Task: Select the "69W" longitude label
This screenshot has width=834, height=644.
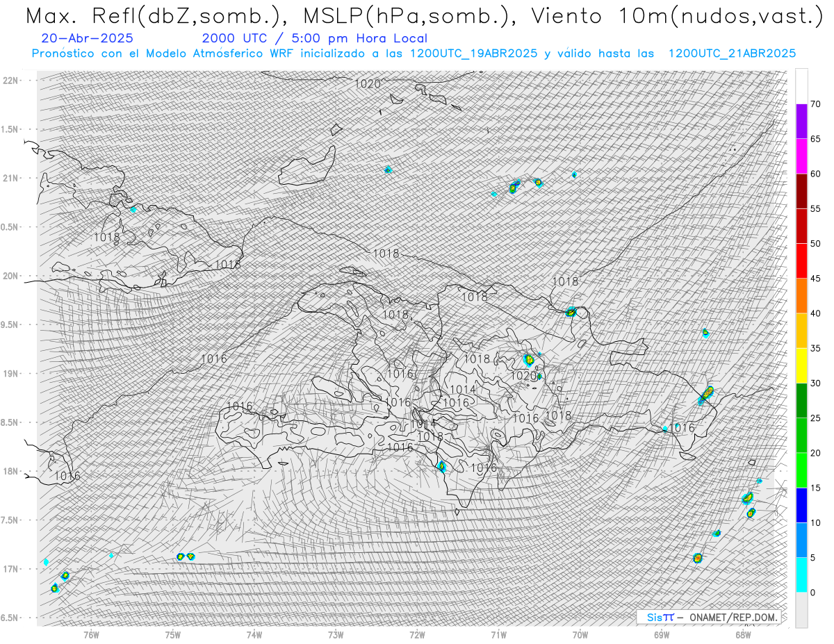Action: pyautogui.click(x=662, y=634)
